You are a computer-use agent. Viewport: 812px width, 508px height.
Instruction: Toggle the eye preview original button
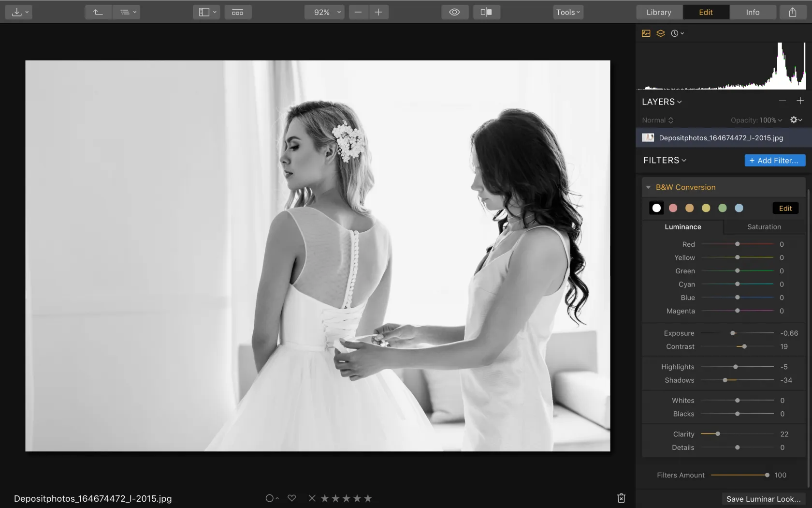click(x=454, y=12)
